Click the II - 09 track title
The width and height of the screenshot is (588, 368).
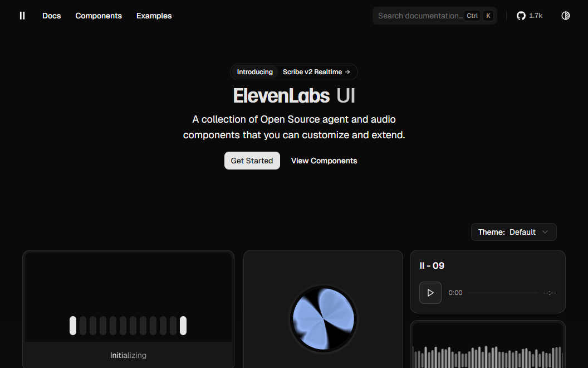click(x=432, y=266)
